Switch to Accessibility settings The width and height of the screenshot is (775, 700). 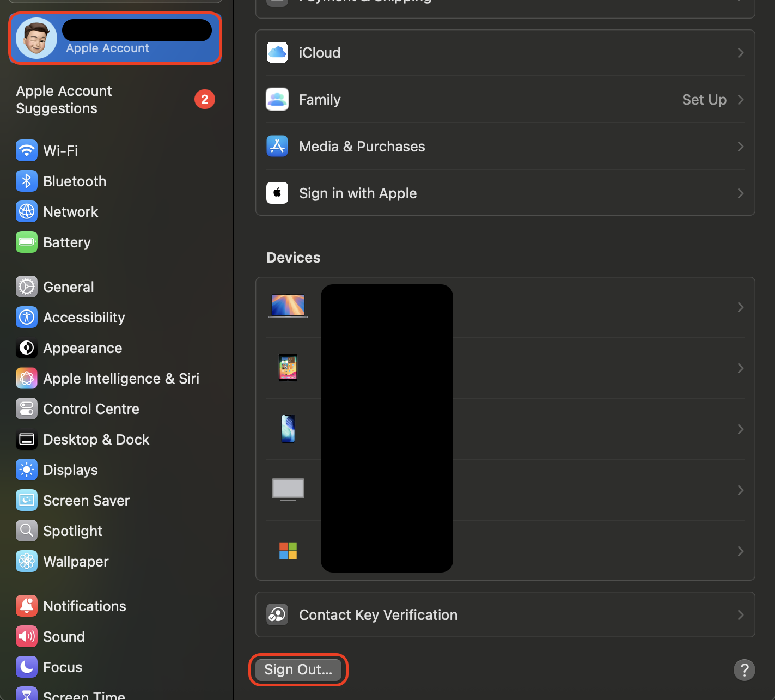click(84, 317)
